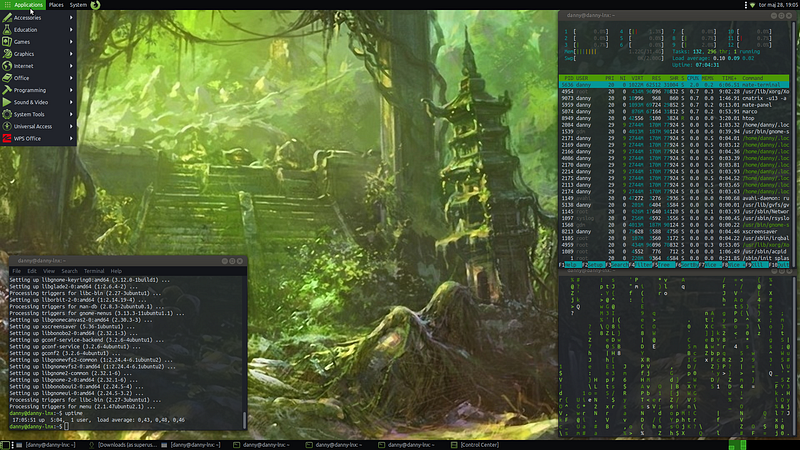This screenshot has height=450, width=800.
Task: Click the Games category icon
Action: point(7,42)
